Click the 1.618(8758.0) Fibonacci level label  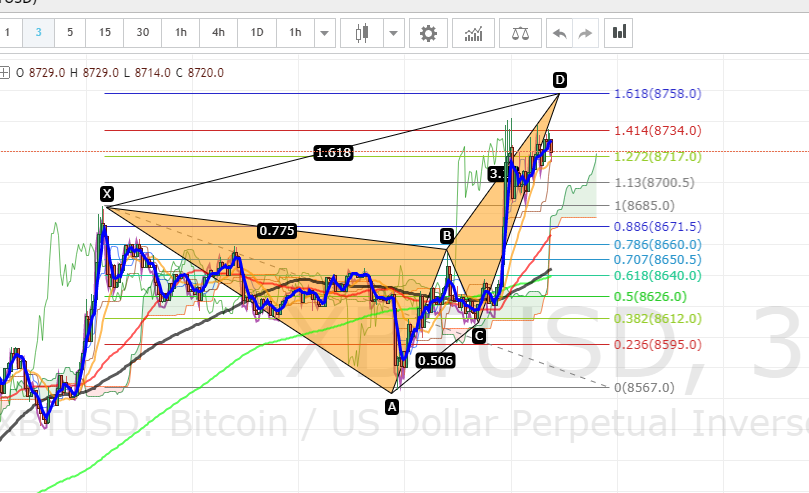(658, 93)
